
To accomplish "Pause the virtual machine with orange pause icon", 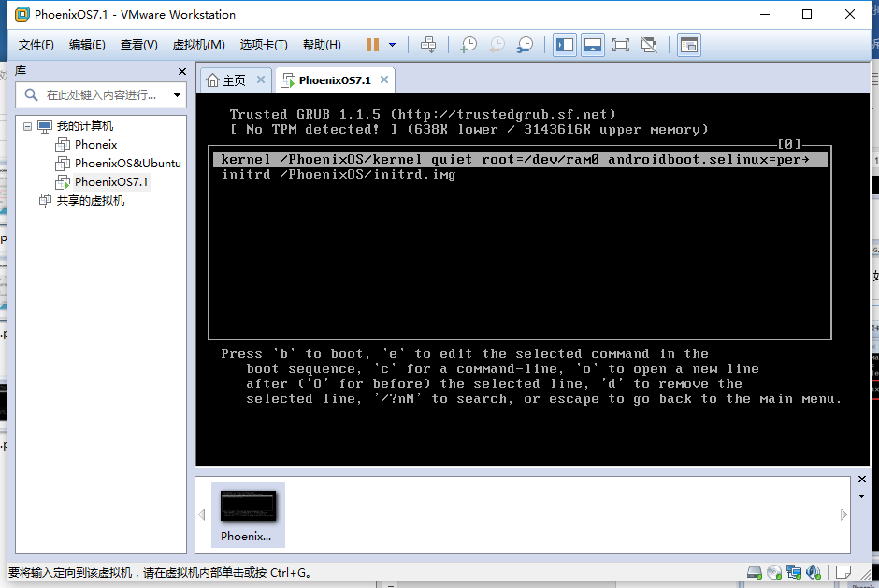I will [372, 45].
